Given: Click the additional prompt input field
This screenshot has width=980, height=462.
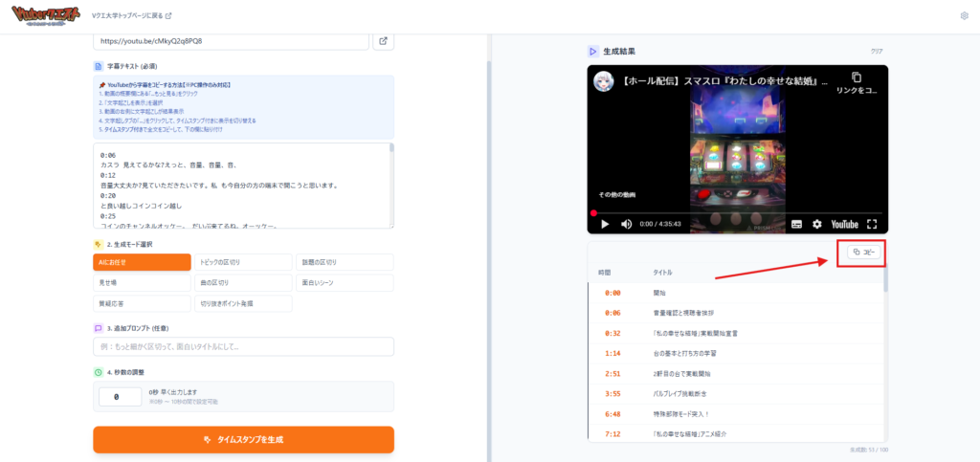Looking at the screenshot, I should coord(243,345).
